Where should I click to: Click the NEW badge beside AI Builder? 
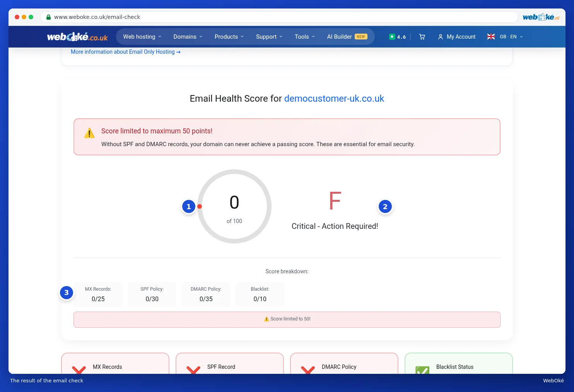point(361,37)
